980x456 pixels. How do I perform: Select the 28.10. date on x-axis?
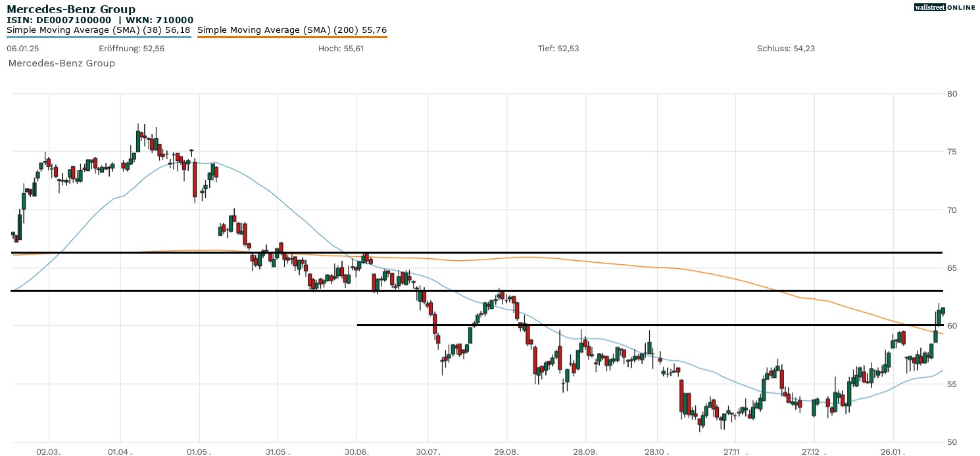click(656, 452)
